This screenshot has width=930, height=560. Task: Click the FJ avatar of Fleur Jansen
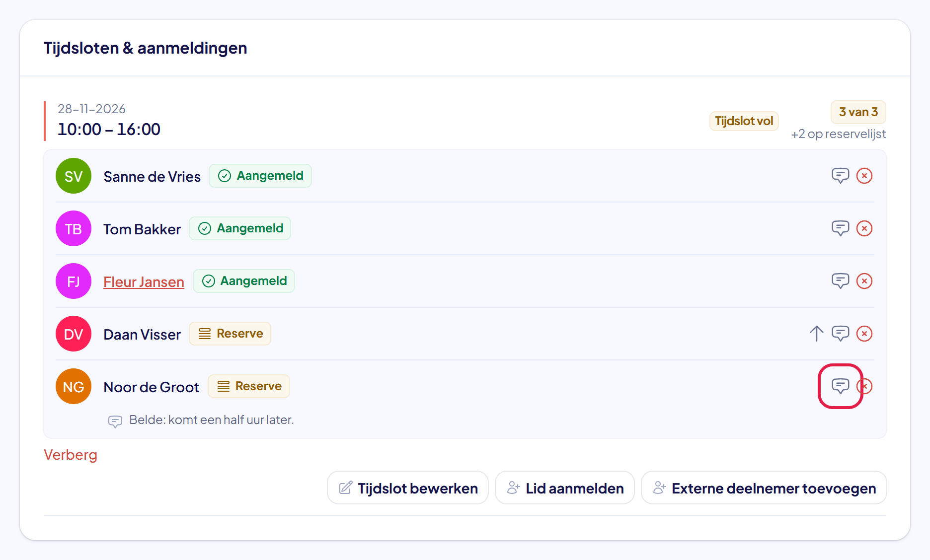74,281
